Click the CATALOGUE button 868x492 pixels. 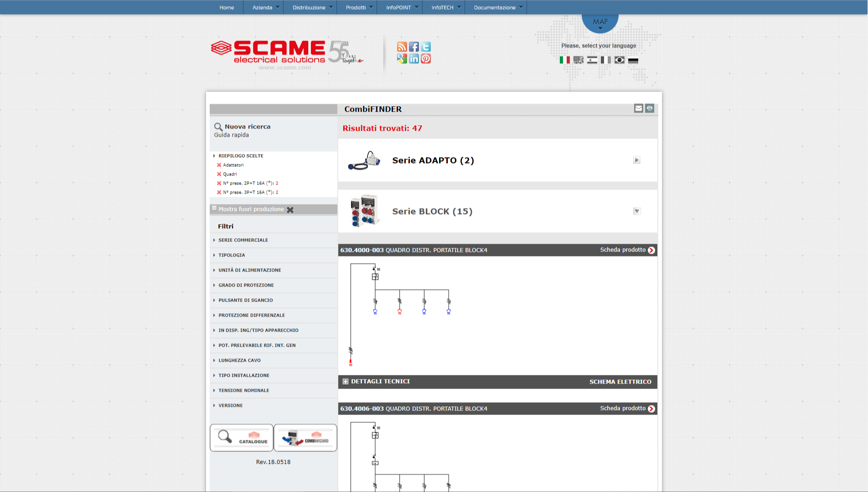[x=242, y=438]
